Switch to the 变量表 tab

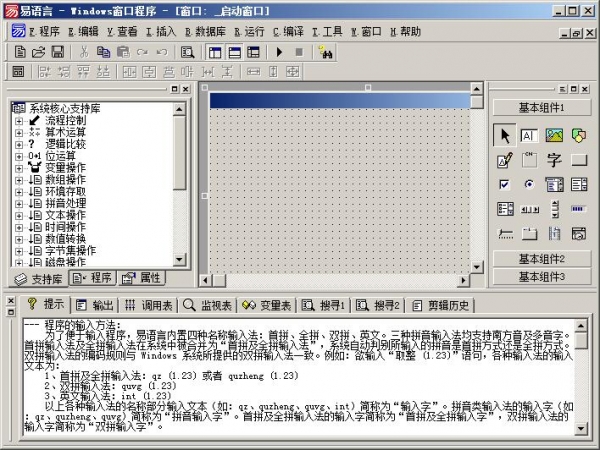266,305
